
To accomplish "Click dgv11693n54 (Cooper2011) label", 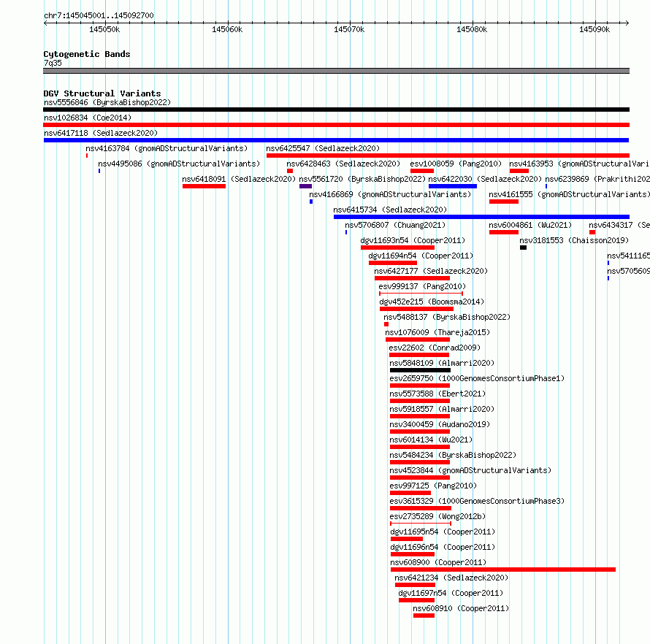I will (413, 240).
